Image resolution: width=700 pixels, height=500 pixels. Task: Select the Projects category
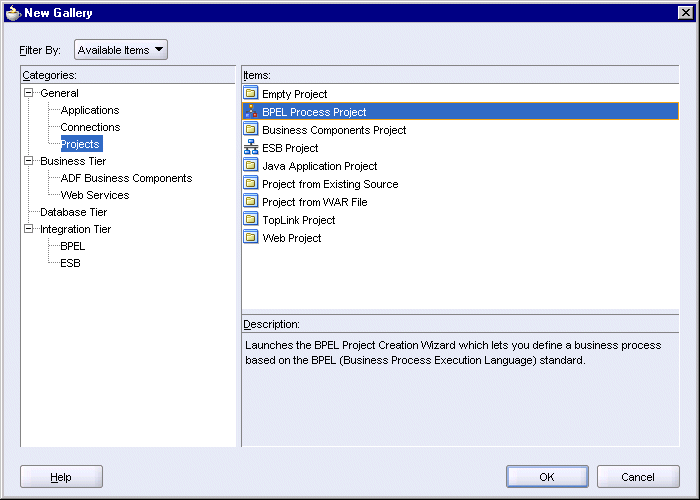point(81,144)
